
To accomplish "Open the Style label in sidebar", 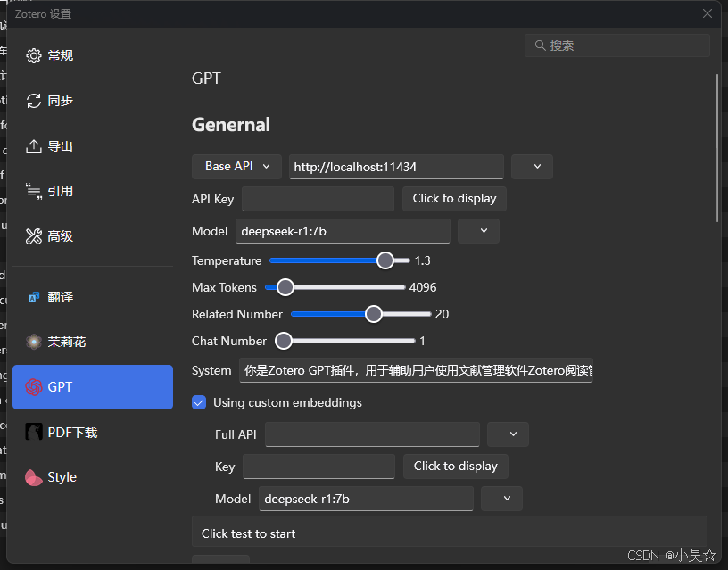I will [x=62, y=477].
